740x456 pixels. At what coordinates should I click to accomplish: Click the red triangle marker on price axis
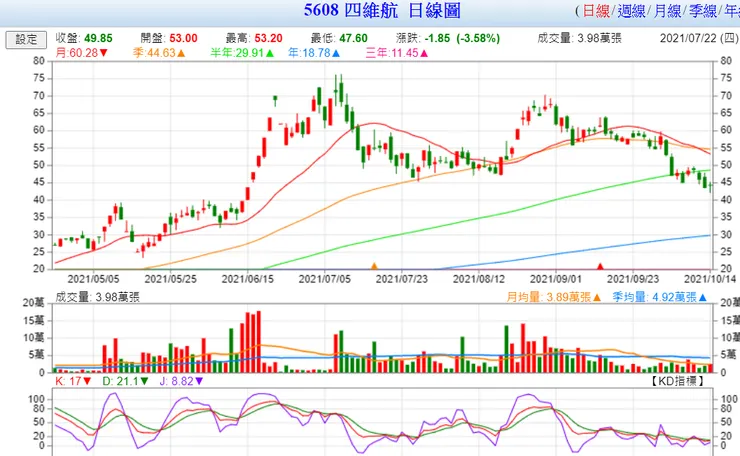[x=600, y=266]
